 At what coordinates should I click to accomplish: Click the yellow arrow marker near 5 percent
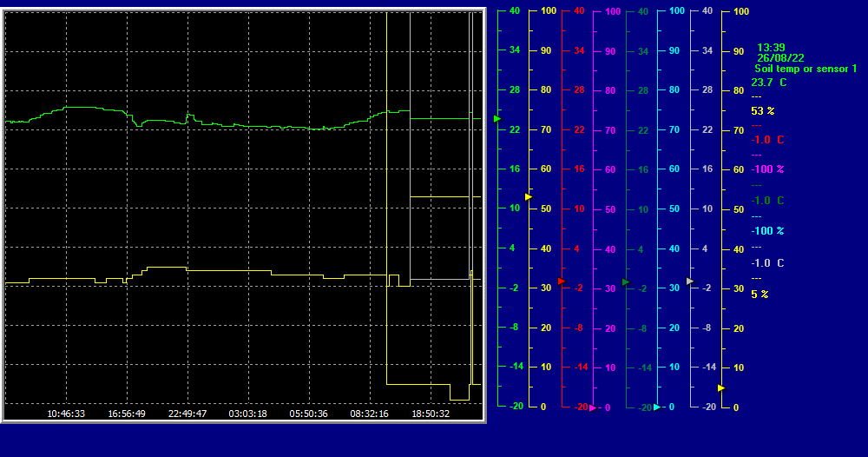click(x=720, y=387)
